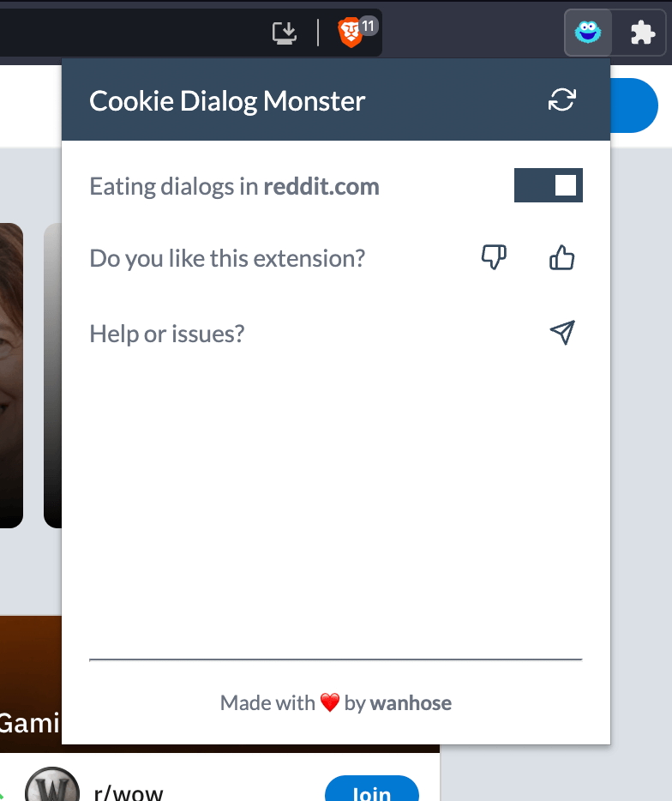Click the refresh icon in popup header
672x801 pixels.
tap(562, 99)
